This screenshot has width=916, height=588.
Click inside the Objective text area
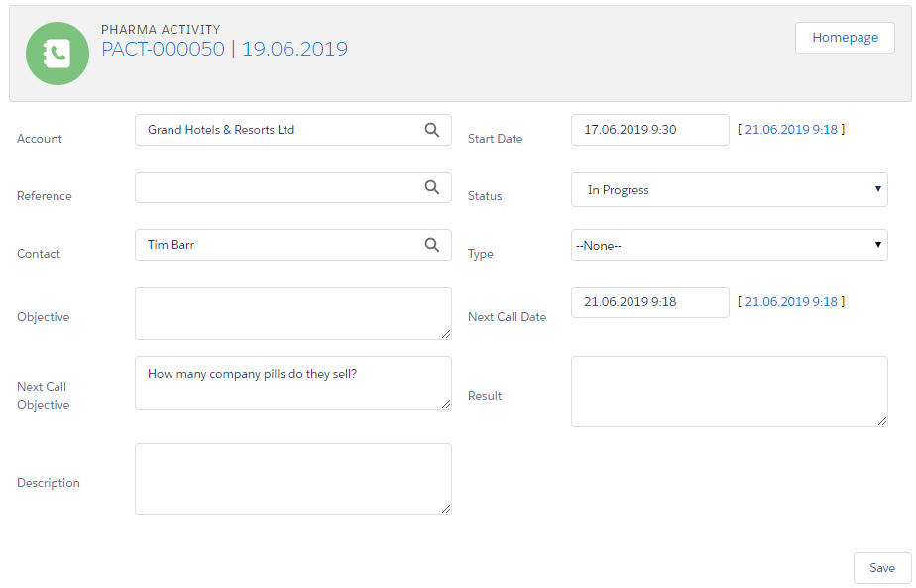(292, 313)
